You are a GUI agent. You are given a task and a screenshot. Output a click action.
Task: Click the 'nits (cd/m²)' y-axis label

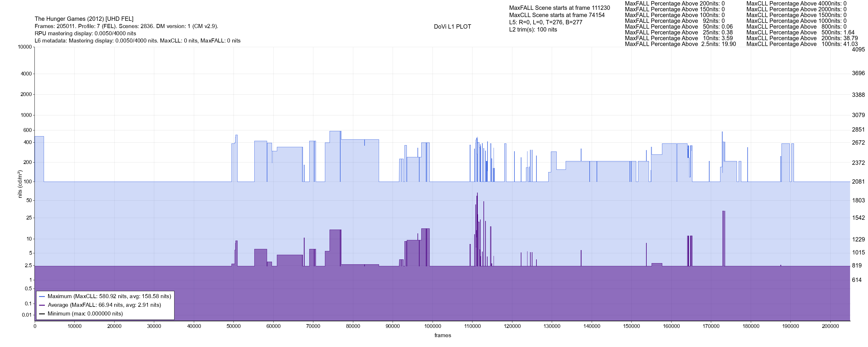pyautogui.click(x=20, y=184)
